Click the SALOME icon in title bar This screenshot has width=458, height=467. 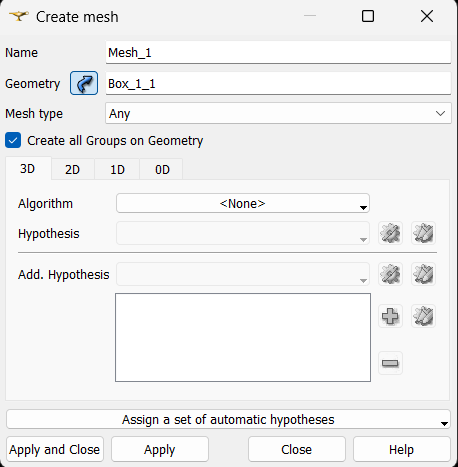(x=18, y=16)
